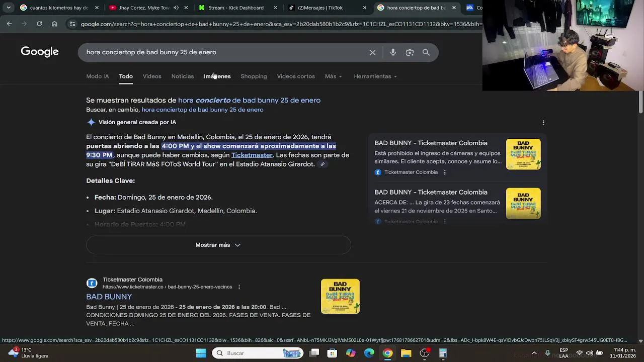Close the current Google search tab
This screenshot has width=644, height=362.
[454, 8]
